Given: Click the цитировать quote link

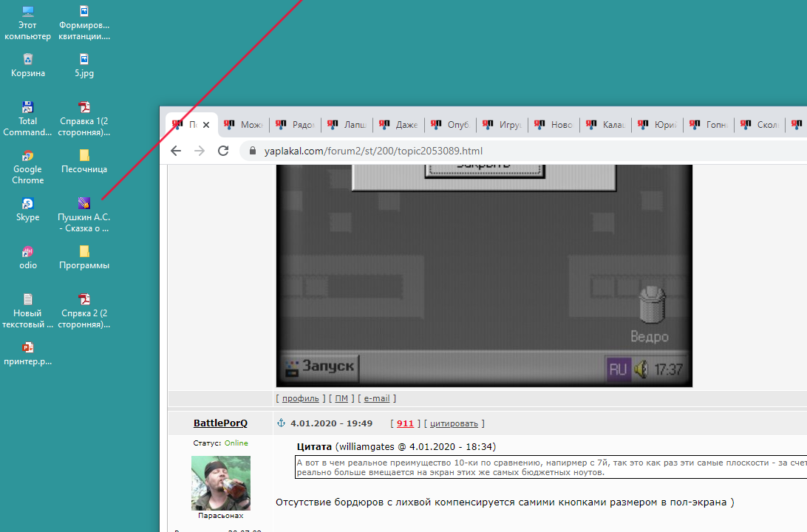Looking at the screenshot, I should pos(454,423).
